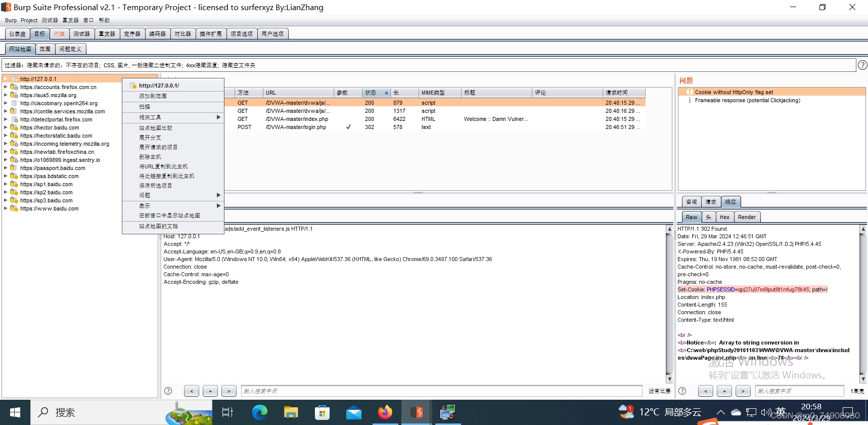
Task: Open the network monitor taskbar icon
Action: coord(447,412)
